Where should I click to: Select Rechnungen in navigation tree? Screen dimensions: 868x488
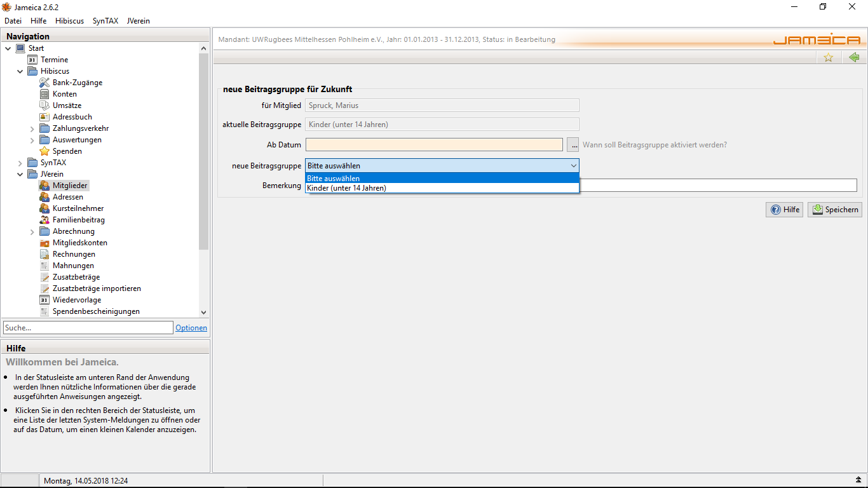(x=74, y=254)
